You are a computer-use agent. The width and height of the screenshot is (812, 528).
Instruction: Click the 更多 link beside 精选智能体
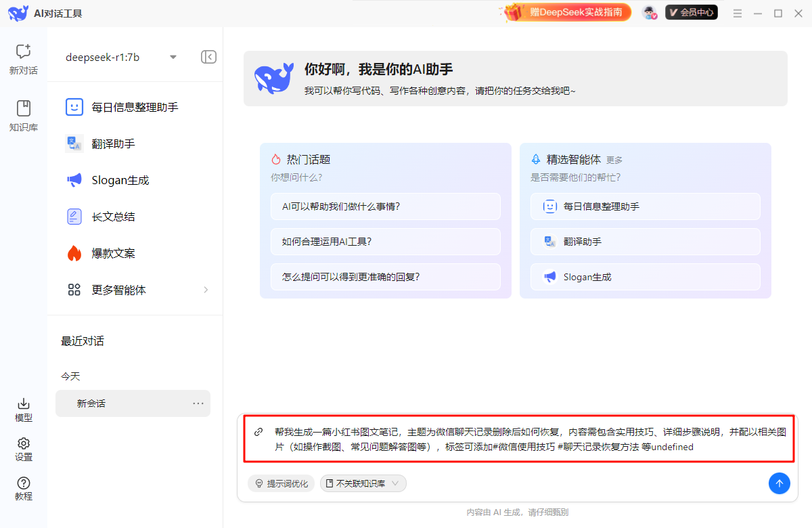[x=613, y=159]
